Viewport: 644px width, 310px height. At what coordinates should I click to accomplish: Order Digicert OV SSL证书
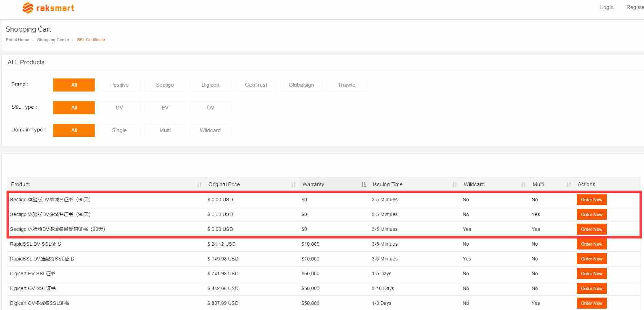(592, 288)
